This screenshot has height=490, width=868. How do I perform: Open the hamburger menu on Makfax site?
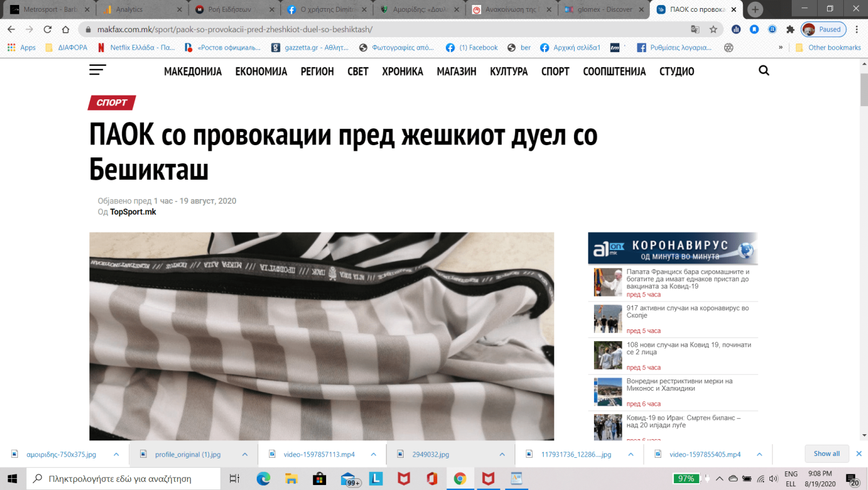pos(97,70)
